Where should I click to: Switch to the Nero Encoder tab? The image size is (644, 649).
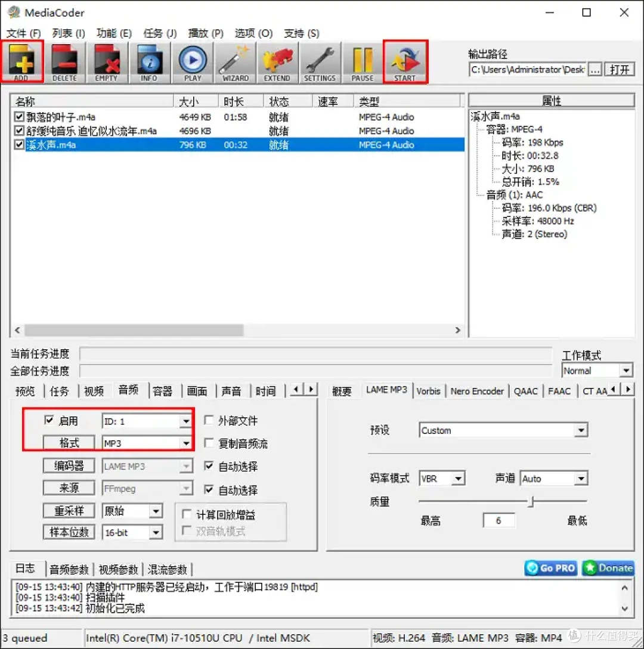pos(477,391)
